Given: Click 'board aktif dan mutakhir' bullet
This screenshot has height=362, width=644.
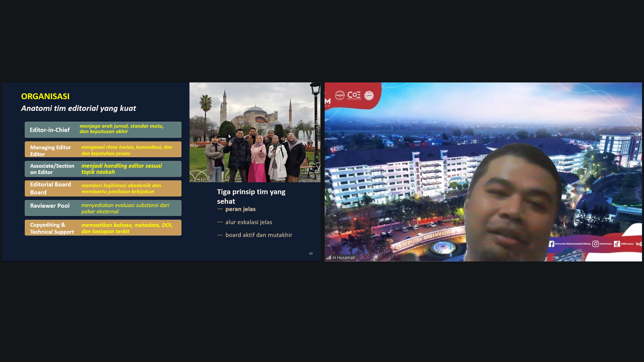Looking at the screenshot, I should (x=259, y=235).
